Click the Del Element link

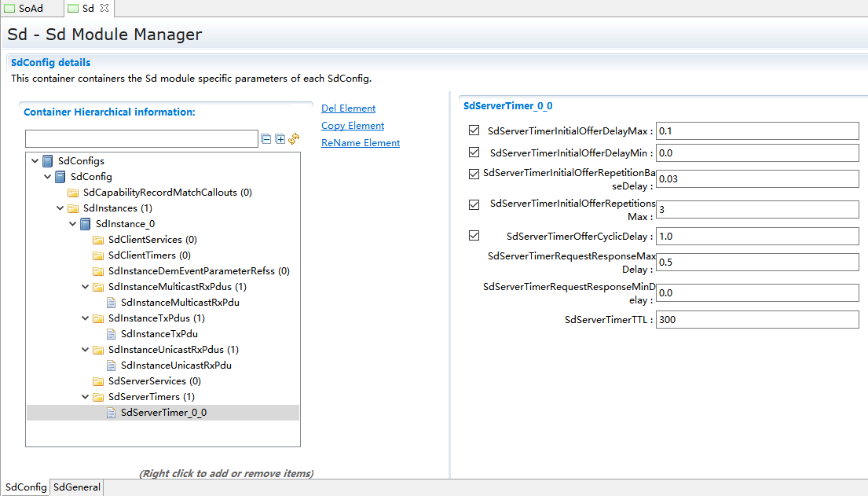click(348, 108)
